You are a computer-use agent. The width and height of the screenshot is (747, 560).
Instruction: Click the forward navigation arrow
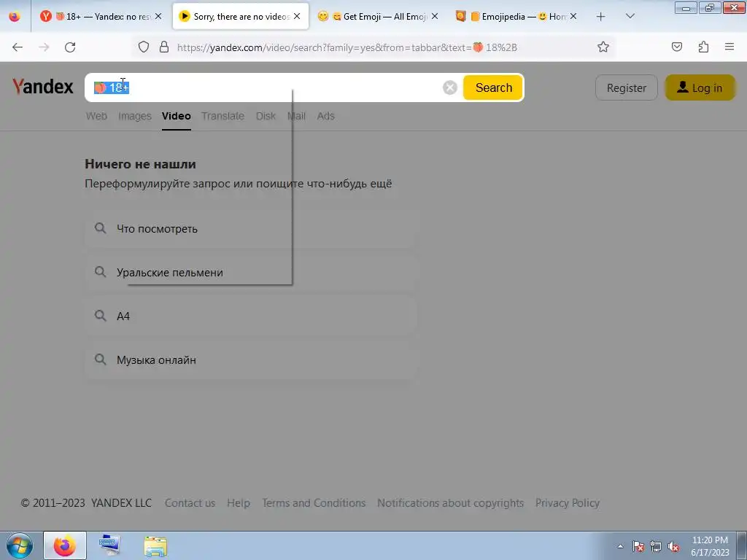(x=44, y=47)
